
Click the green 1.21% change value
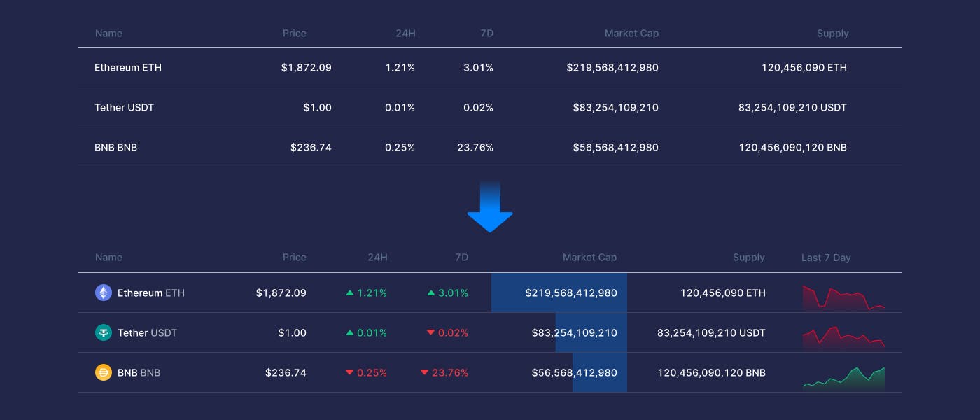click(372, 293)
